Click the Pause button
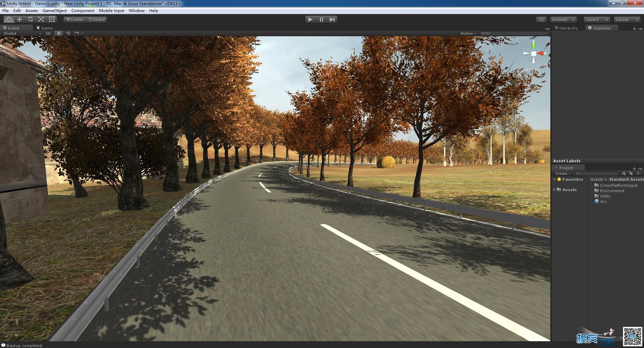644x348 pixels. pyautogui.click(x=321, y=19)
